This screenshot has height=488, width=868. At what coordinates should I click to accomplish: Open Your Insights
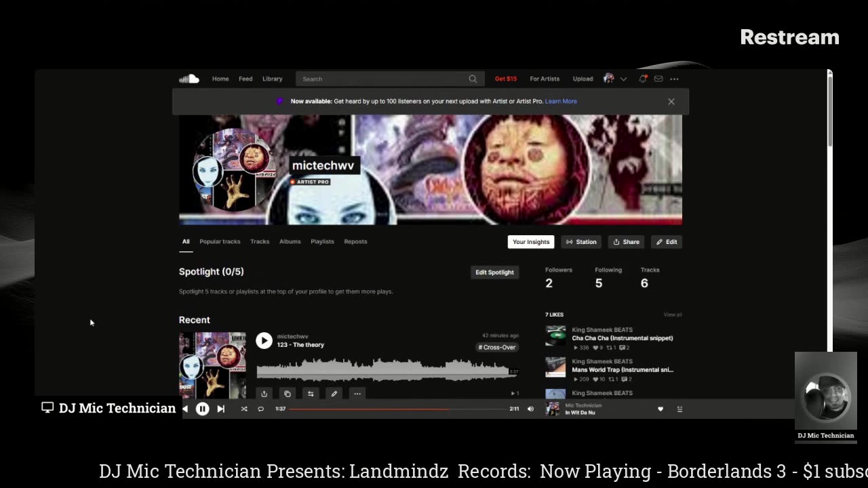coord(531,242)
